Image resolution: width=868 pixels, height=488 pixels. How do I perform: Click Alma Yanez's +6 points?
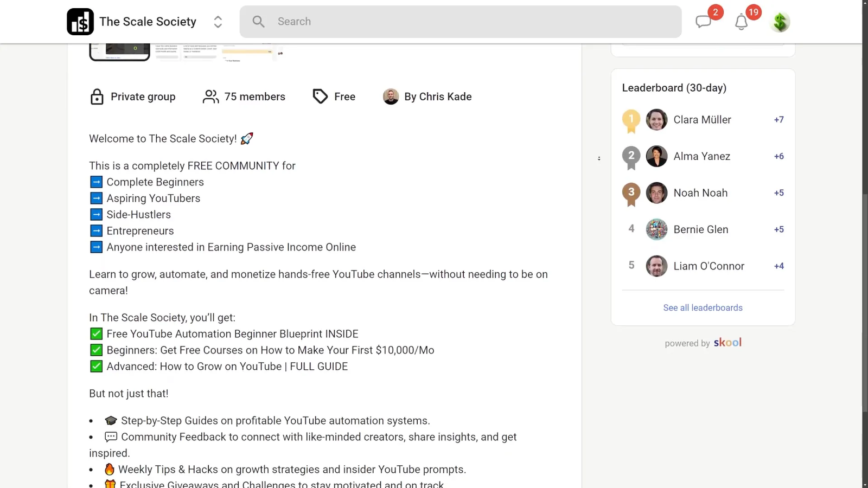778,156
